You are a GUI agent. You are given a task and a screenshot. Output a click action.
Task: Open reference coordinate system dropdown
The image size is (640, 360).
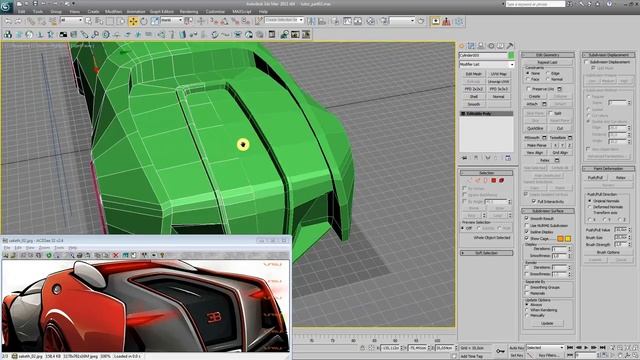click(x=171, y=20)
